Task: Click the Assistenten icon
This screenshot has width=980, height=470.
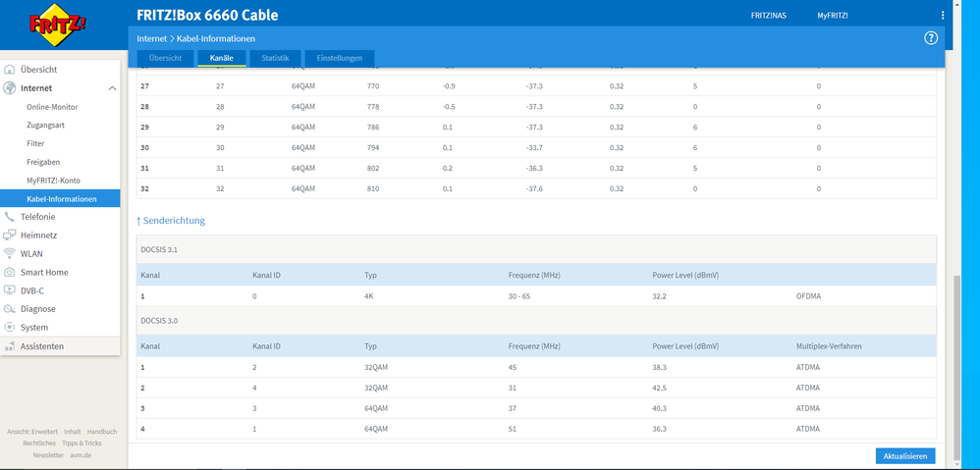Action: coord(10,346)
